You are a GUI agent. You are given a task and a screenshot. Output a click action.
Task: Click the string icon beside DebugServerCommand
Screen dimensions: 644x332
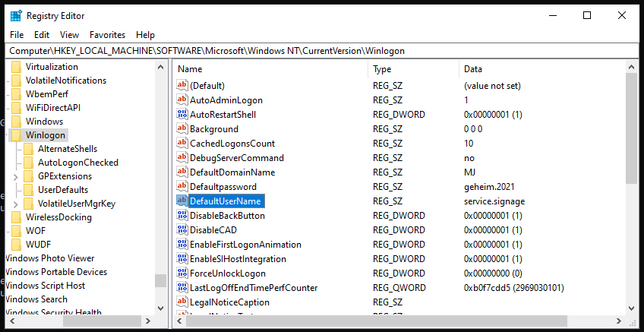coord(182,158)
